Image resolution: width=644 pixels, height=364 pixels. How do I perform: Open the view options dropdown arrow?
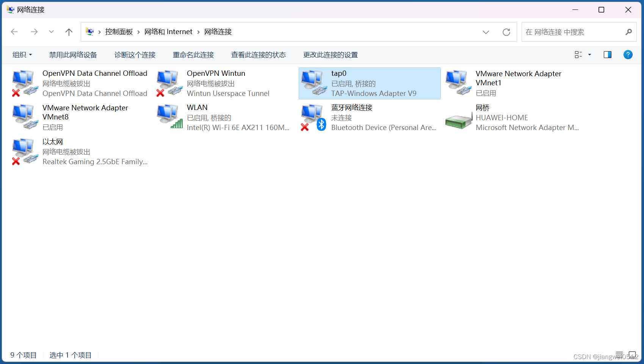click(x=589, y=55)
